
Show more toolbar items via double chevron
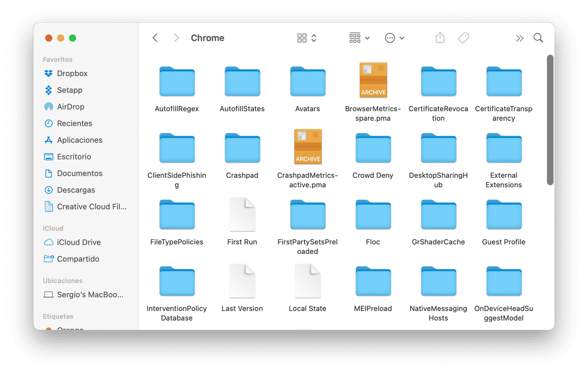[519, 38]
